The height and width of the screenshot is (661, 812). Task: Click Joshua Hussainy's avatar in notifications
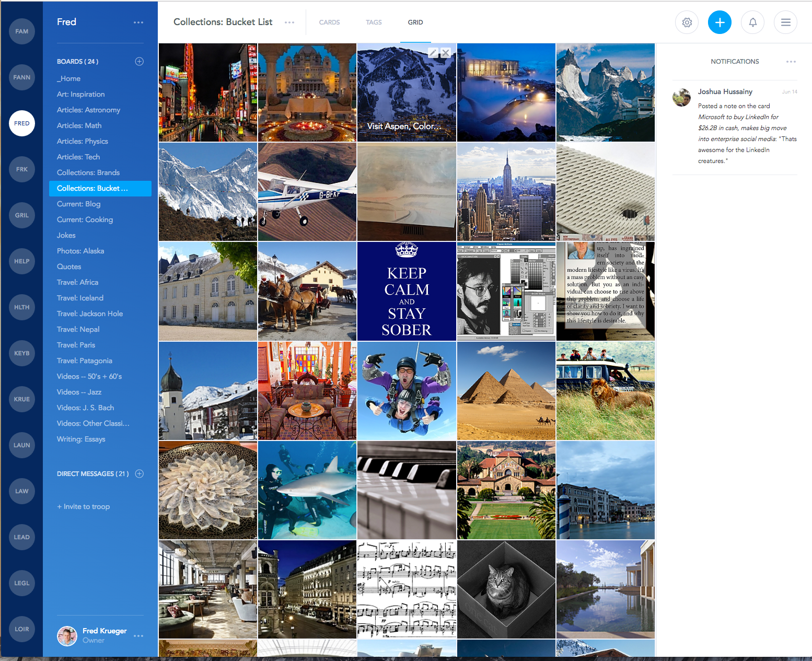click(681, 97)
